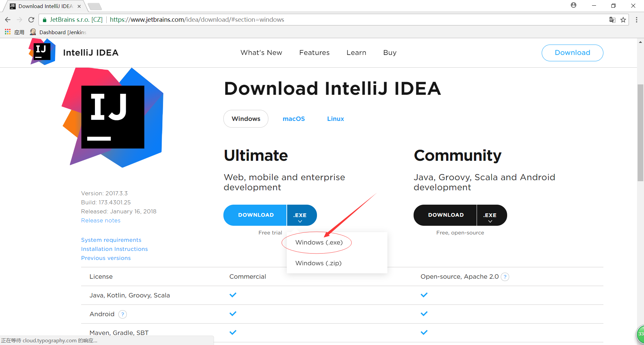
Task: Toggle the Ultimate .EXE format dropdown
Action: click(x=302, y=215)
